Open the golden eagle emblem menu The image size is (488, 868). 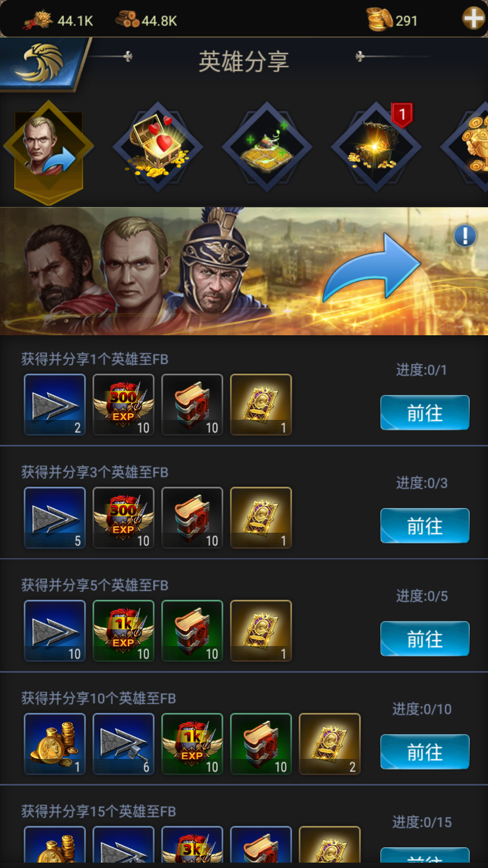tap(43, 64)
